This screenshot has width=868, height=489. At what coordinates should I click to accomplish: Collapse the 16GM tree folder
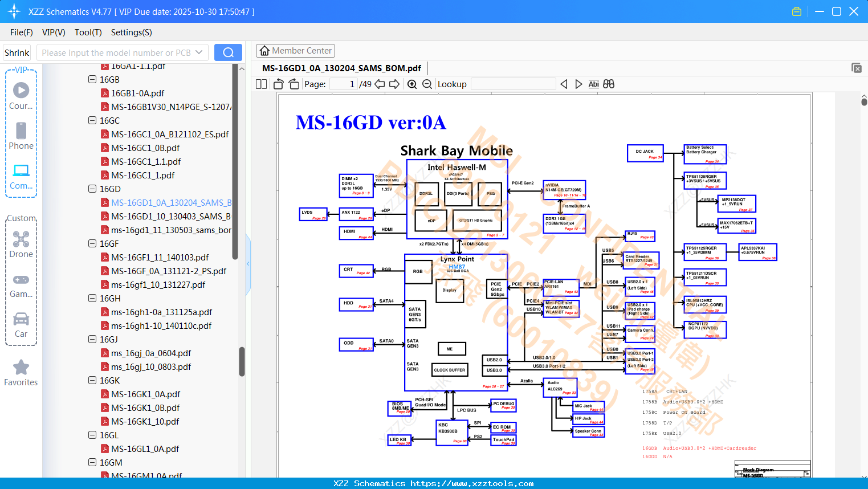92,463
